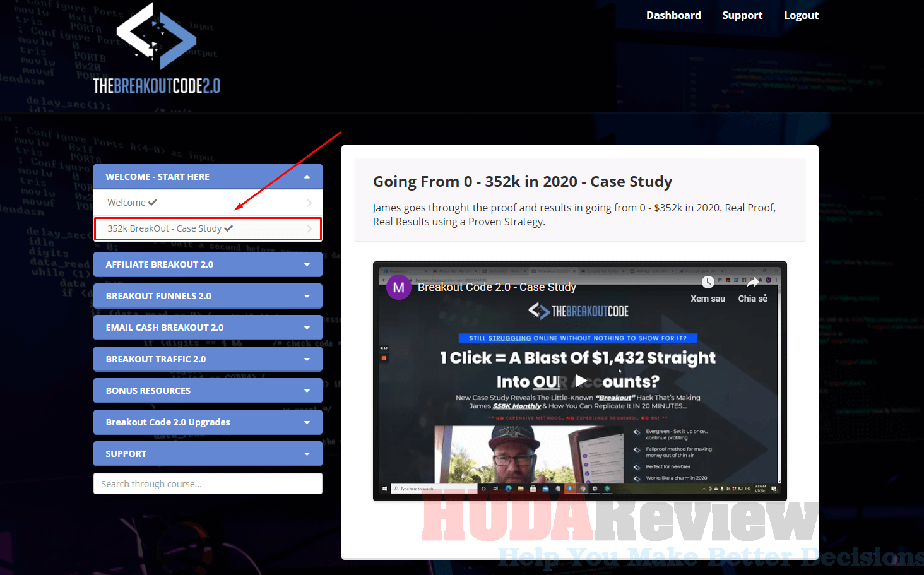This screenshot has width=924, height=575.
Task: Expand the Bonus Resources section
Action: pos(208,391)
